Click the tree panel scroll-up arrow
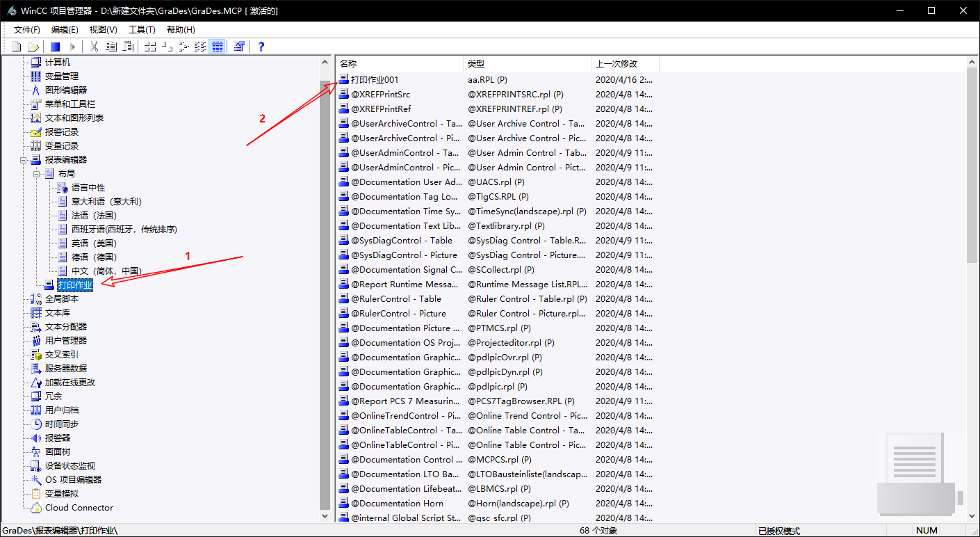This screenshot has width=980, height=537. pos(325,62)
